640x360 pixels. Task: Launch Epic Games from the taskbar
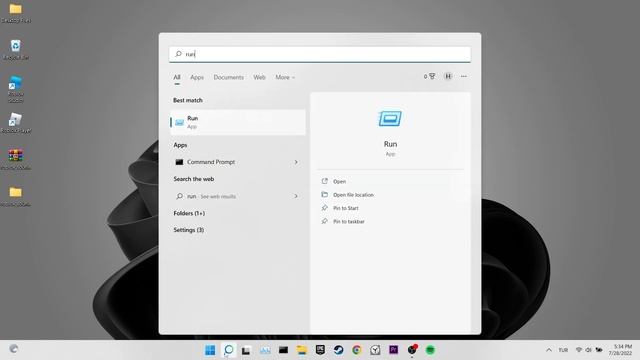point(320,350)
